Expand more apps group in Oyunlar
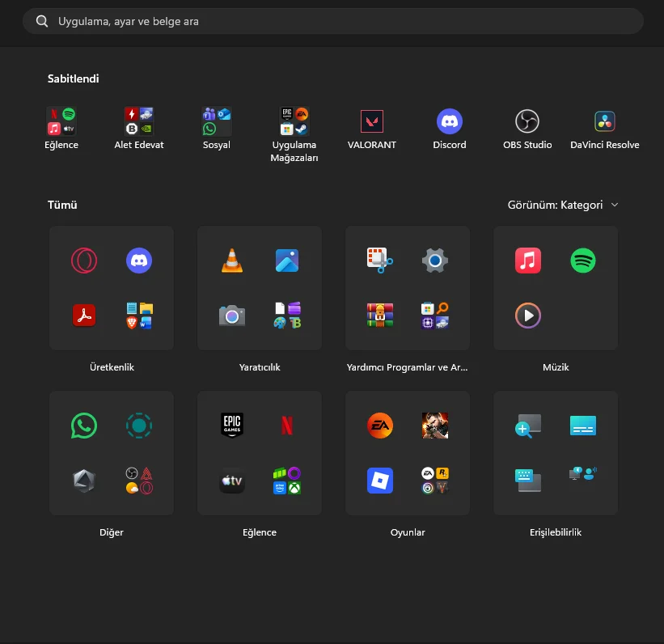Screen dimensions: 664x644 click(435, 481)
